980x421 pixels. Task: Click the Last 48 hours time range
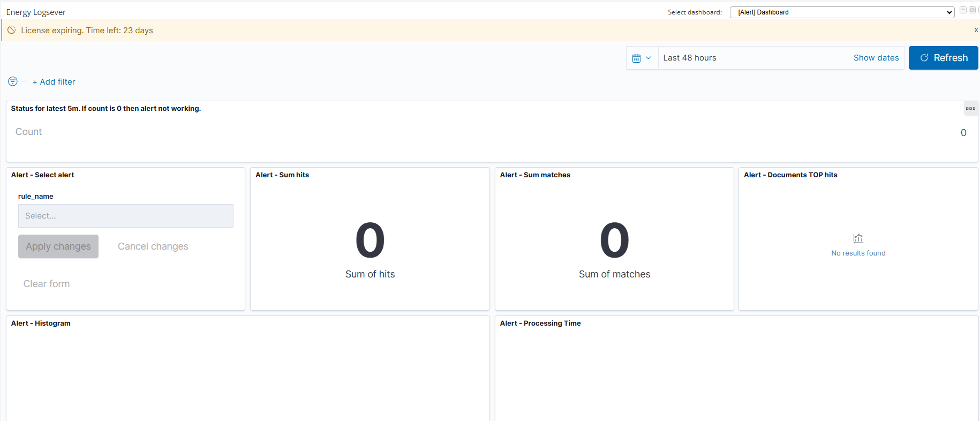point(690,58)
